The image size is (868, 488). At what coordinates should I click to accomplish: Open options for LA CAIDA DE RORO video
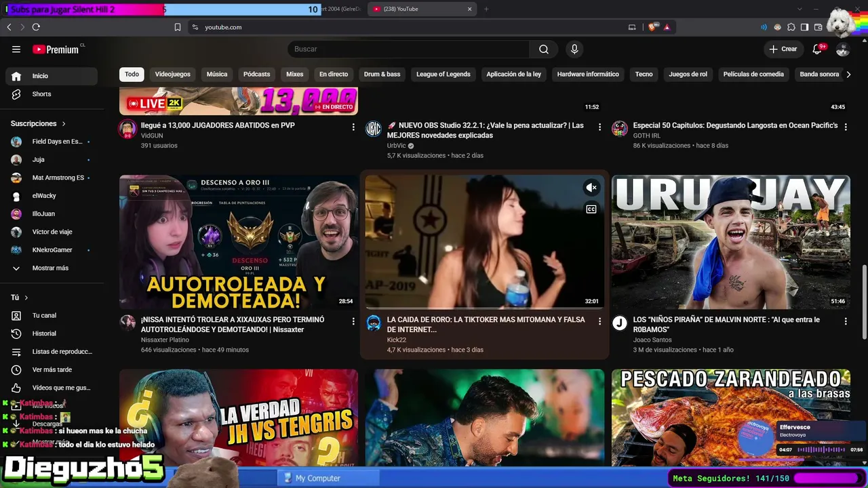[599, 321]
